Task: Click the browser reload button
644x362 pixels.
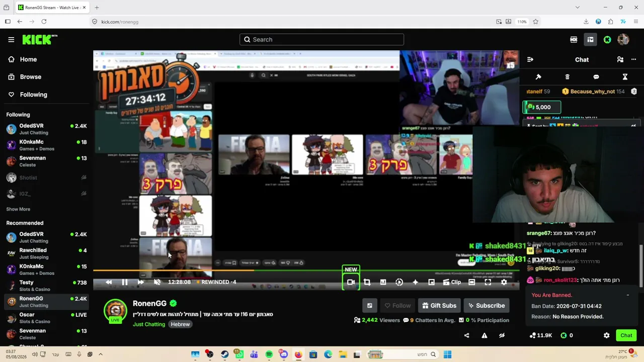Action: 44,22
